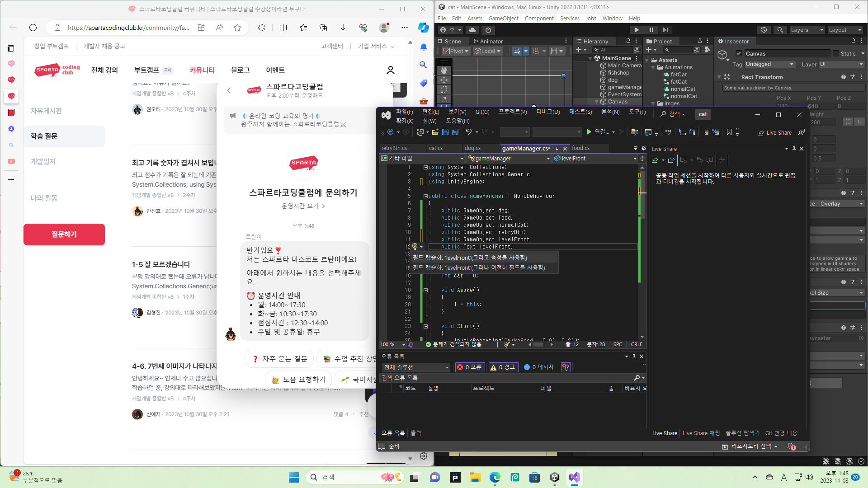Open the Pivot dropdown in Scene toolbar
Image resolution: width=868 pixels, height=488 pixels.
pos(456,51)
